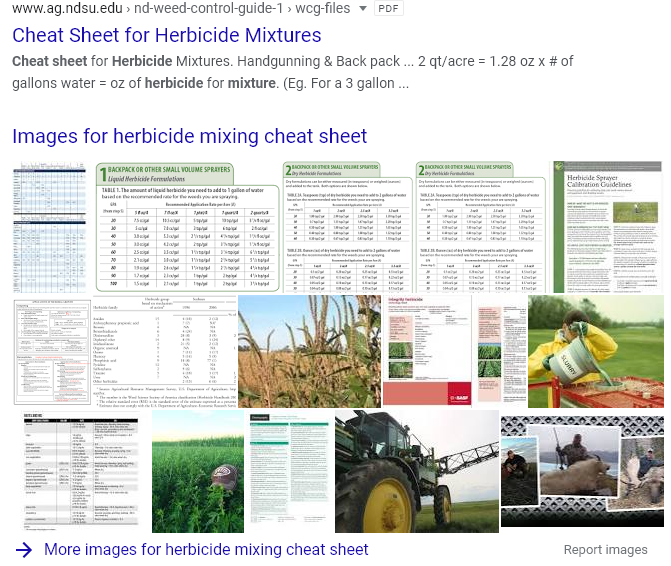The height and width of the screenshot is (566, 671).
Task: Open the pink-column herbicide brochure thumbnail
Action: pyautogui.click(x=502, y=353)
